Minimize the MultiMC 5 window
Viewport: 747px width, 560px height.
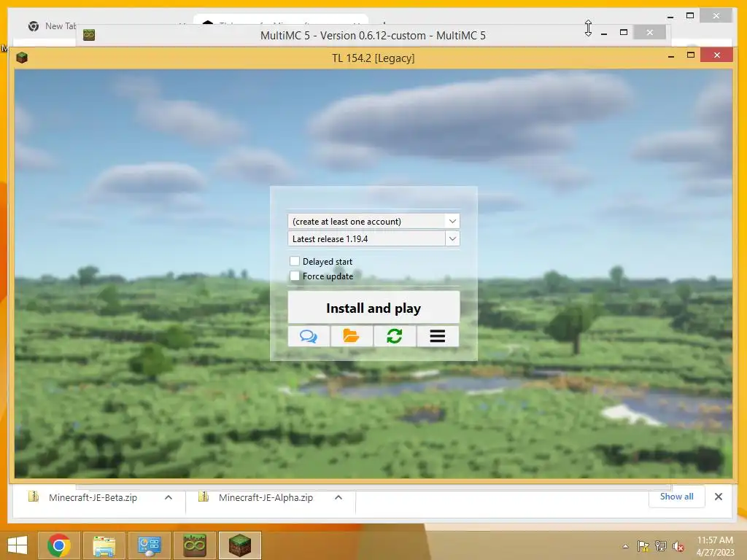tap(604, 33)
